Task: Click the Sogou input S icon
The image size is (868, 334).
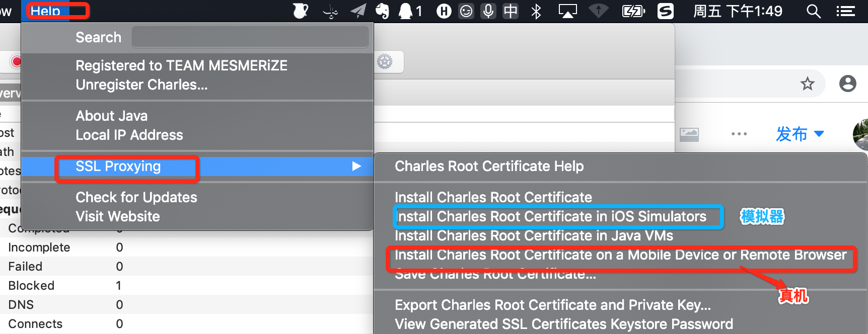Action: coord(666,11)
